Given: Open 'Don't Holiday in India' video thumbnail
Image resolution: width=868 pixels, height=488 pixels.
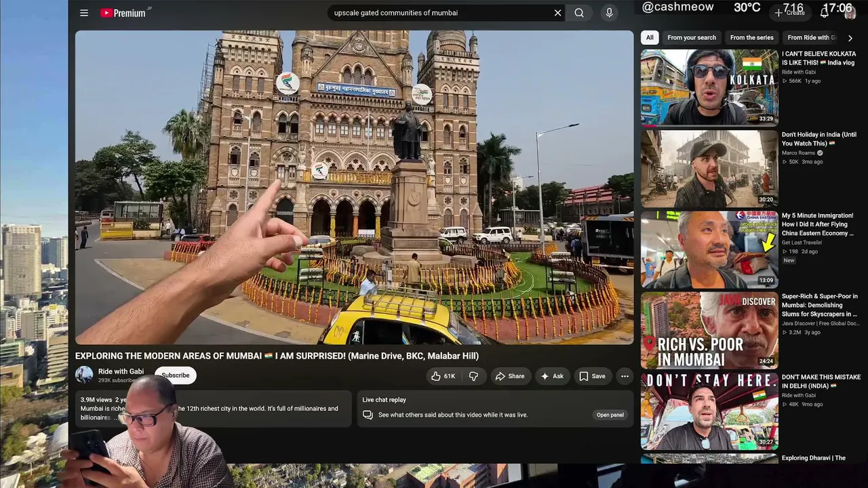Looking at the screenshot, I should point(709,168).
